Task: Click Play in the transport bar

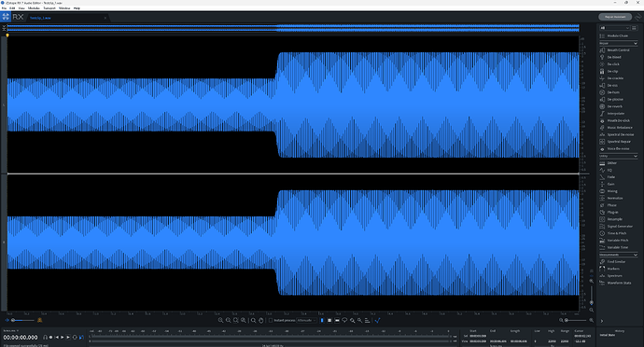Action: click(63, 337)
